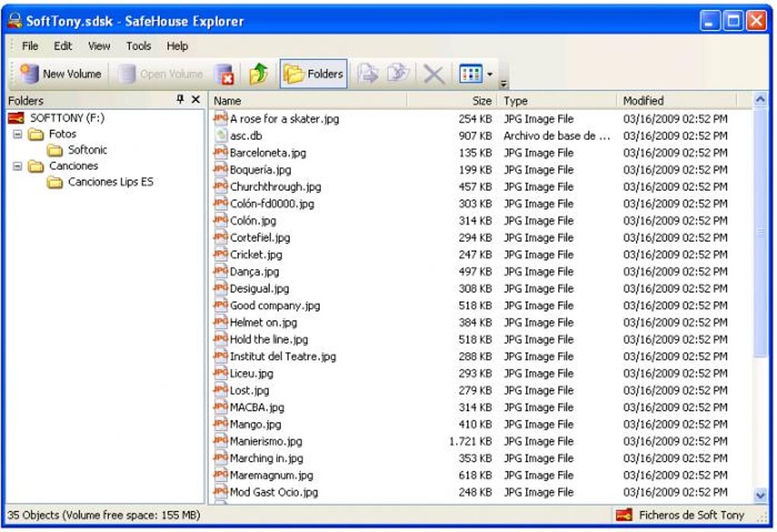Open the Tools menu
Screen dimensions: 777x532
138,46
